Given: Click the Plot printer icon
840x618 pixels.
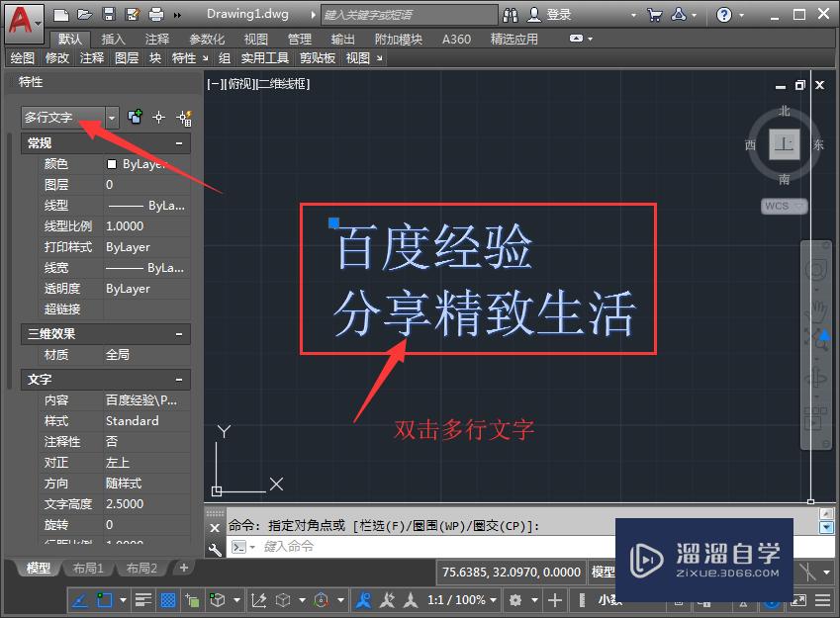Looking at the screenshot, I should [155, 14].
